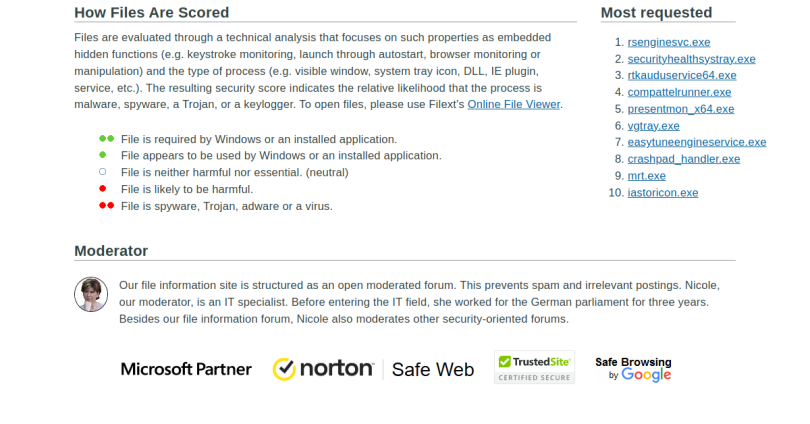Click the single red dot rating icon

[103, 189]
